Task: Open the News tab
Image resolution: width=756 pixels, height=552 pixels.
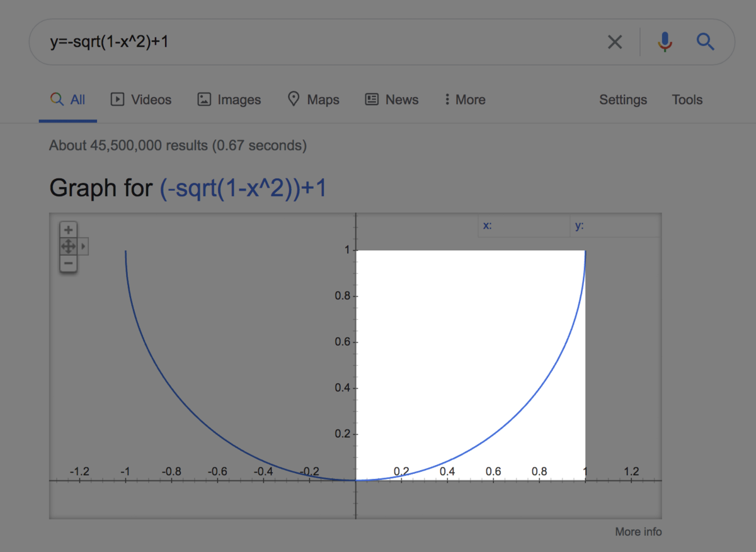Action: tap(392, 100)
